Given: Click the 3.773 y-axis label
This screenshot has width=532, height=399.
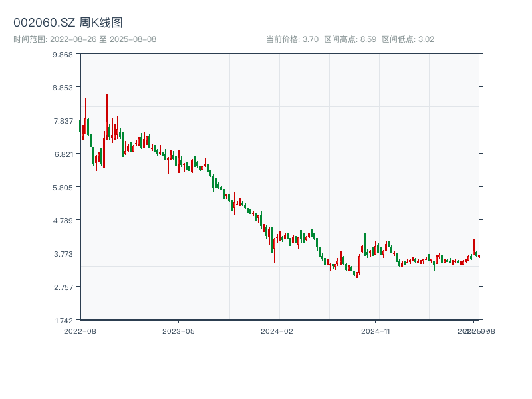Looking at the screenshot, I should pyautogui.click(x=63, y=254).
